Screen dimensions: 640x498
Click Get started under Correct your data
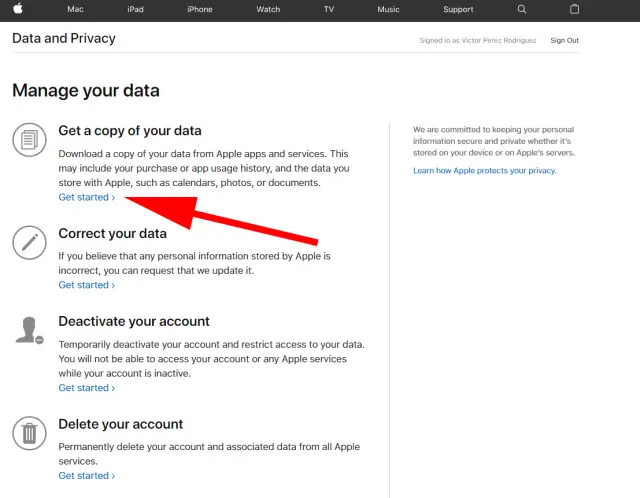[86, 285]
